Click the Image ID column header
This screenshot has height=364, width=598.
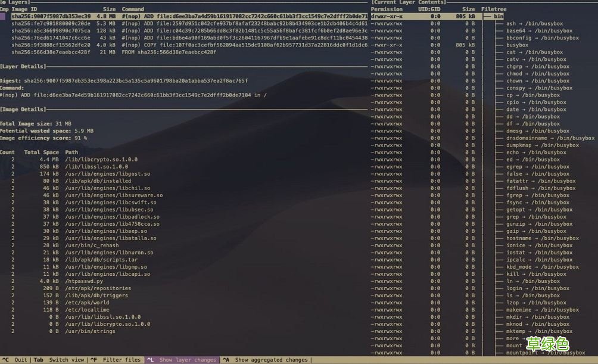pos(24,9)
